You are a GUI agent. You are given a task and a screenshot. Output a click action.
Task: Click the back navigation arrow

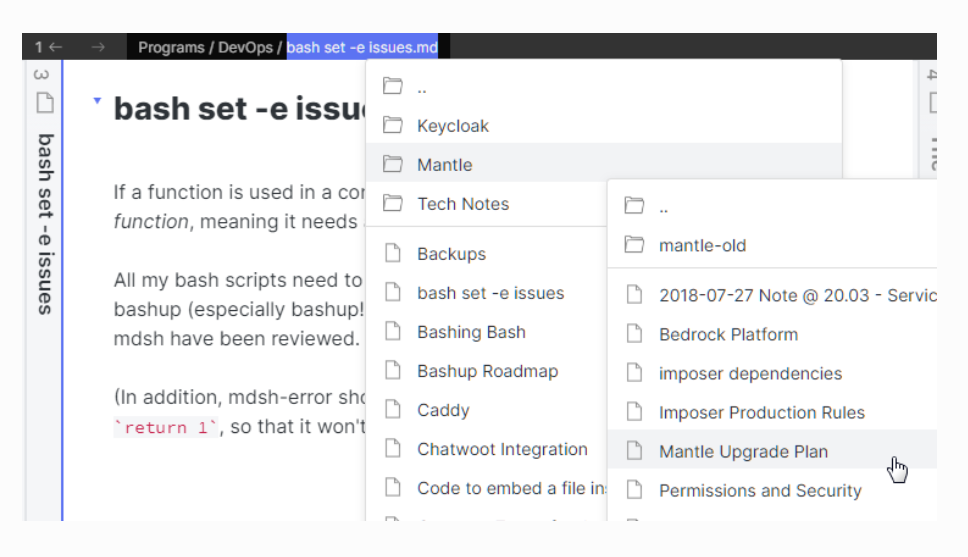click(x=56, y=47)
